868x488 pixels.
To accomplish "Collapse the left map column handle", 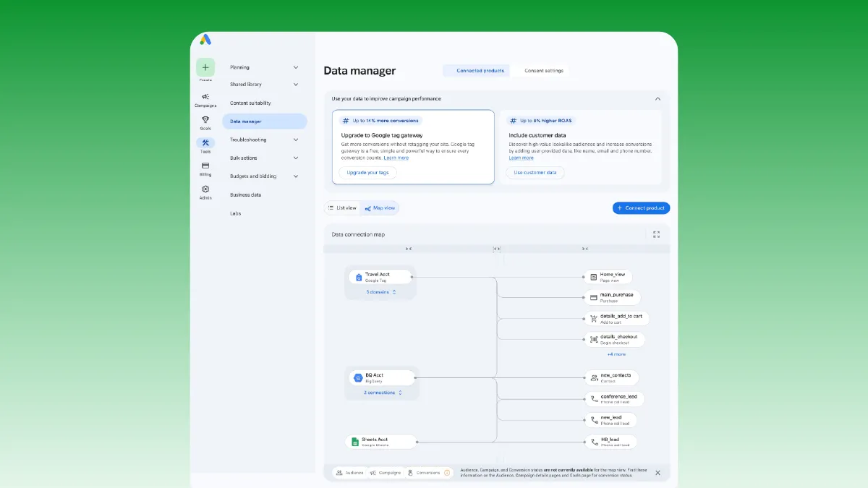I will tap(409, 249).
